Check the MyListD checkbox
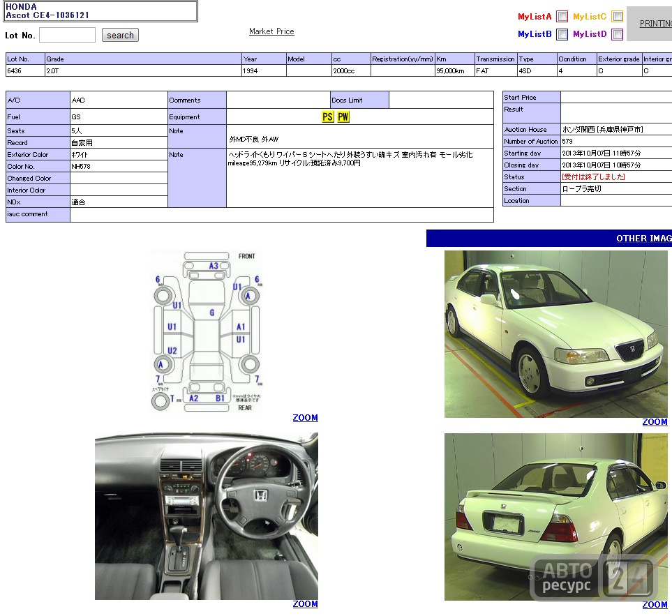 [617, 34]
